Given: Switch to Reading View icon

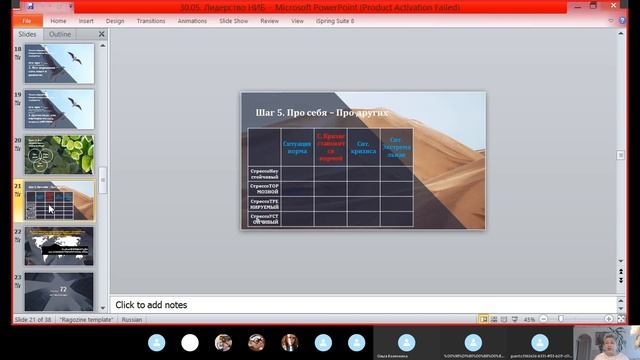Looking at the screenshot, I should point(504,319).
